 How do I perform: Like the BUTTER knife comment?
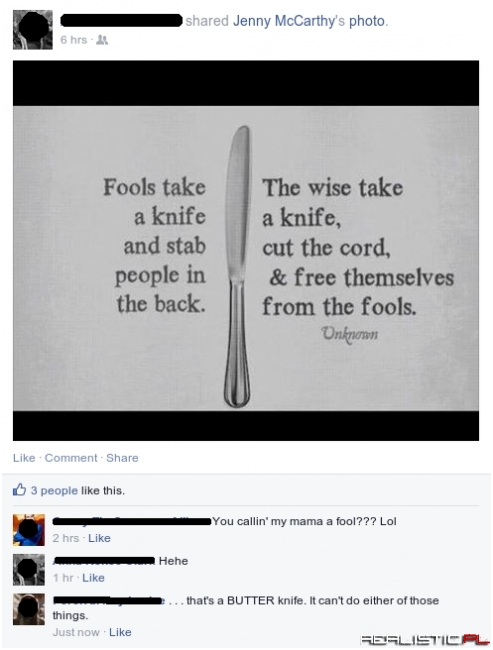click(120, 632)
